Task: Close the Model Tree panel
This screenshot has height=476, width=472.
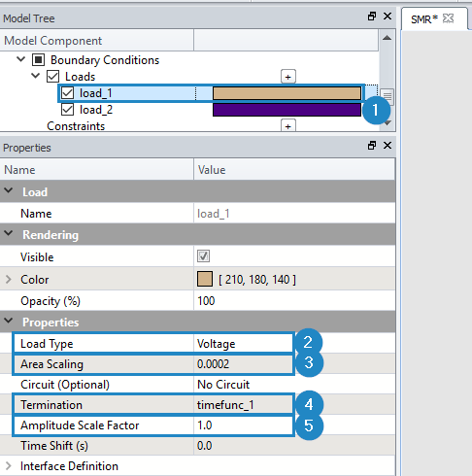Action: coord(388,17)
